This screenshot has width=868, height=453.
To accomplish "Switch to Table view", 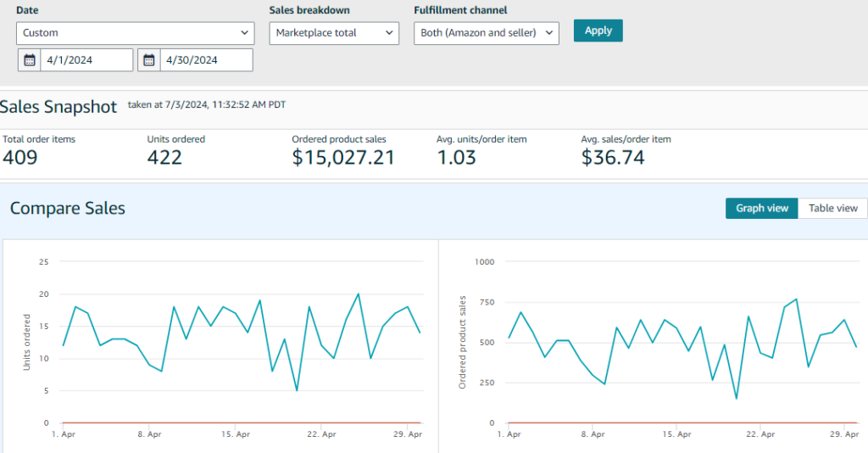I will point(832,208).
